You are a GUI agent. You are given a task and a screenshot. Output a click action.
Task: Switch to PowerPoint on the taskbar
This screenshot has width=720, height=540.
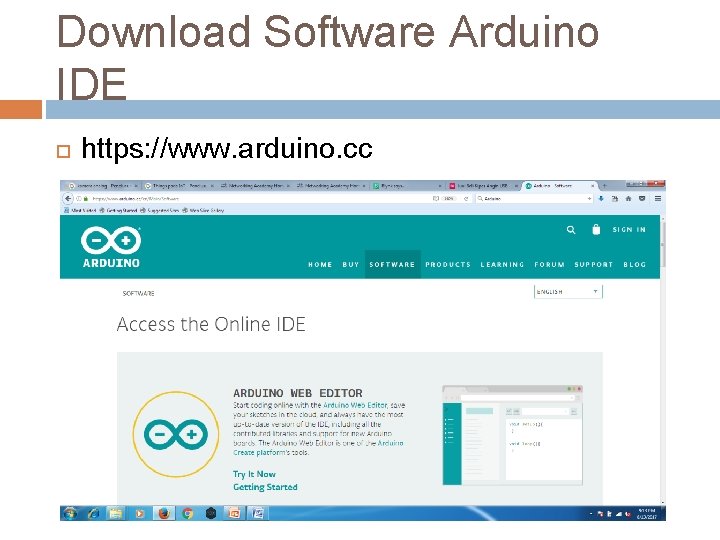(234, 513)
